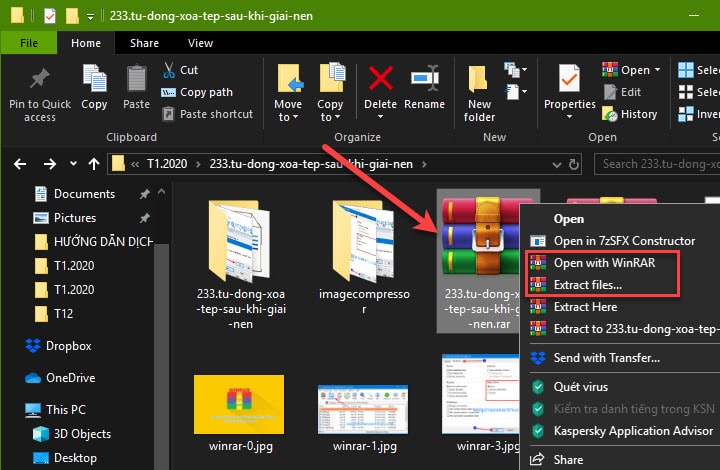The width and height of the screenshot is (720, 470).
Task: Click Paste shortcut in ribbon
Action: point(208,114)
